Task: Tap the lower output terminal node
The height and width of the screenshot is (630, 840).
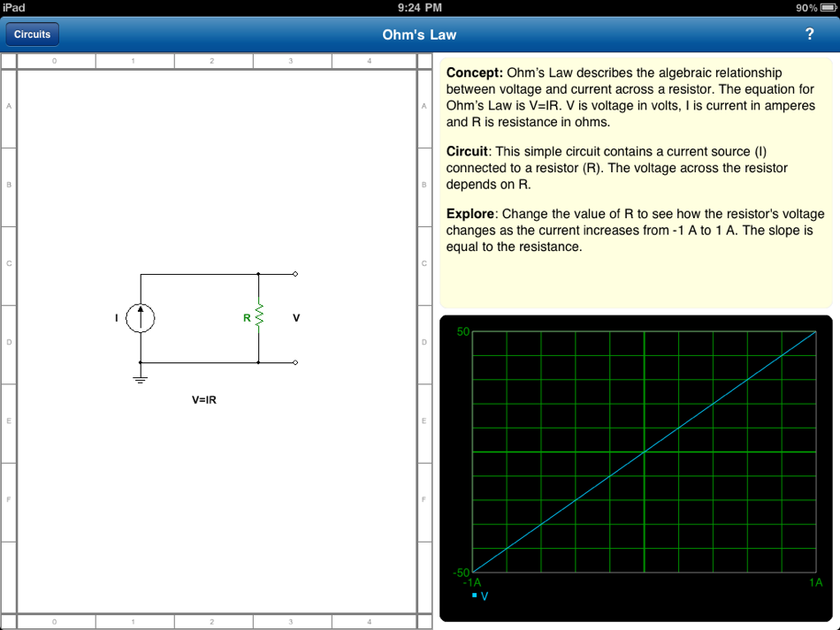Action: [x=295, y=362]
